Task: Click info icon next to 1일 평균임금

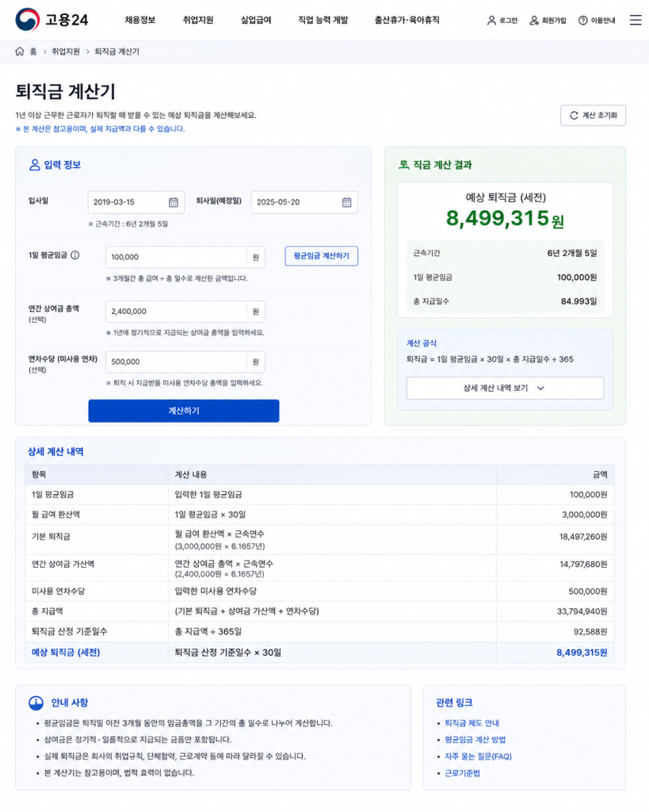Action: coord(75,255)
